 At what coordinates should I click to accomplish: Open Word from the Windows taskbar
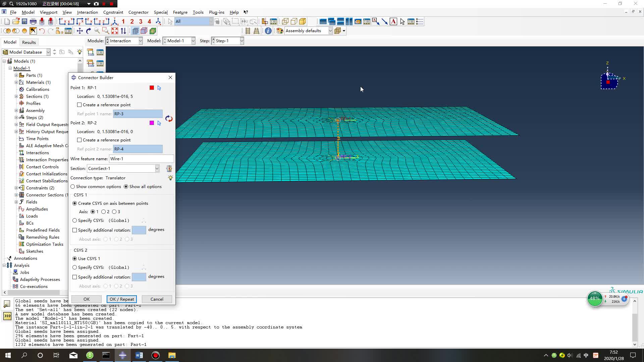139,355
